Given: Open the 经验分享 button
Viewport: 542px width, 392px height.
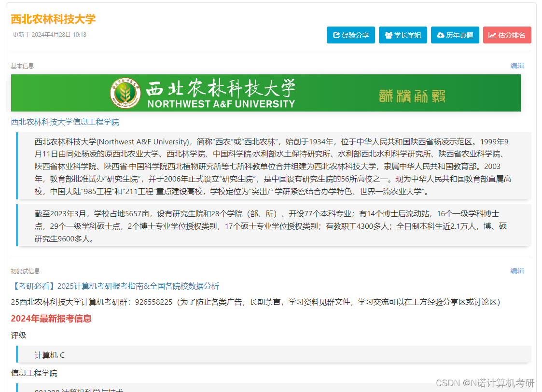Looking at the screenshot, I should 350,35.
